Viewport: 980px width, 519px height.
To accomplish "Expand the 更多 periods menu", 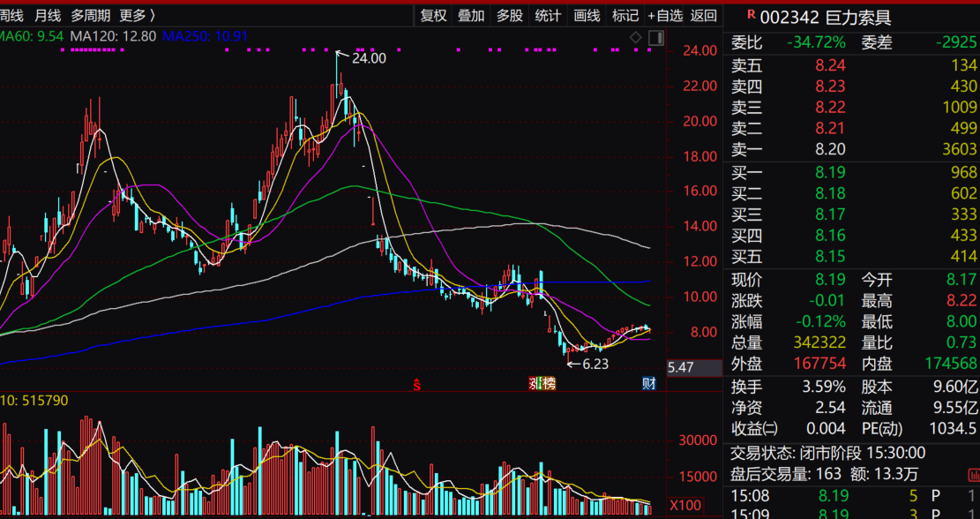I will (x=138, y=16).
